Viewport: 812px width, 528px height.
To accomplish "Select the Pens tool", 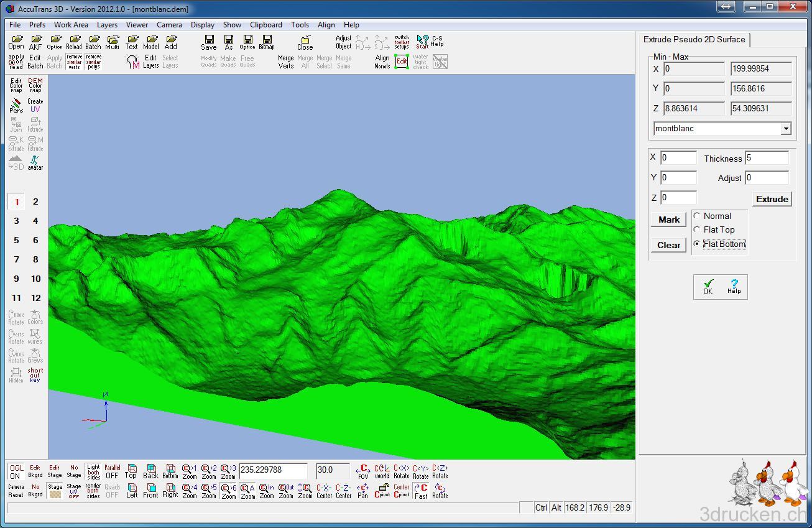I will coord(16,105).
